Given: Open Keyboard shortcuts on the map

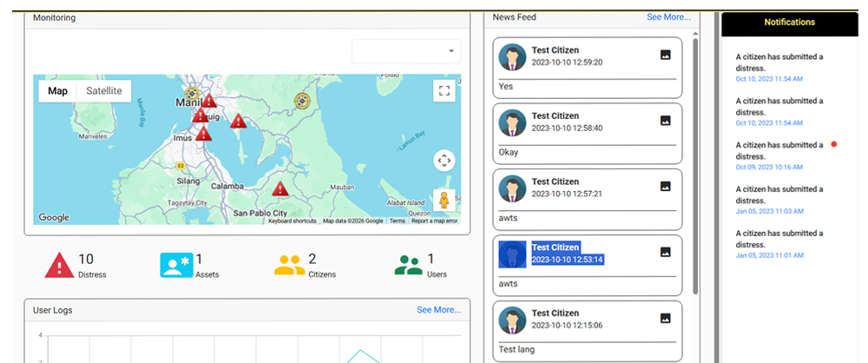Looking at the screenshot, I should click(293, 221).
